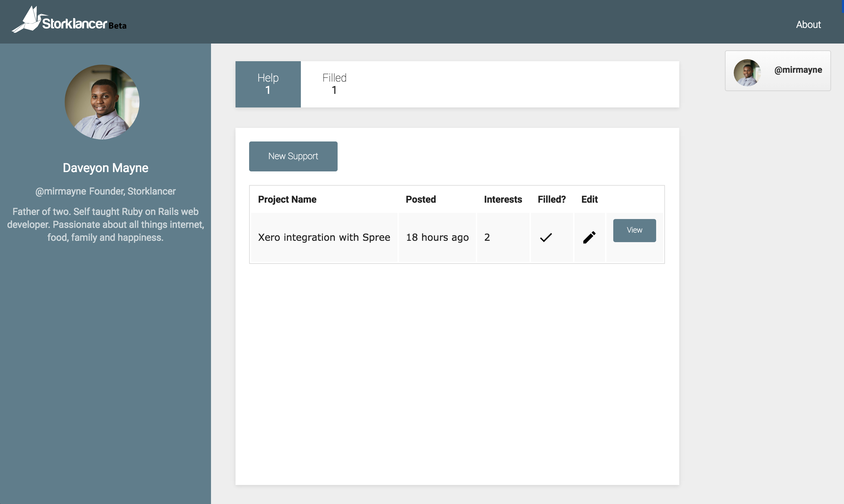
Task: Click the 18 hours ago cell
Action: tap(437, 237)
